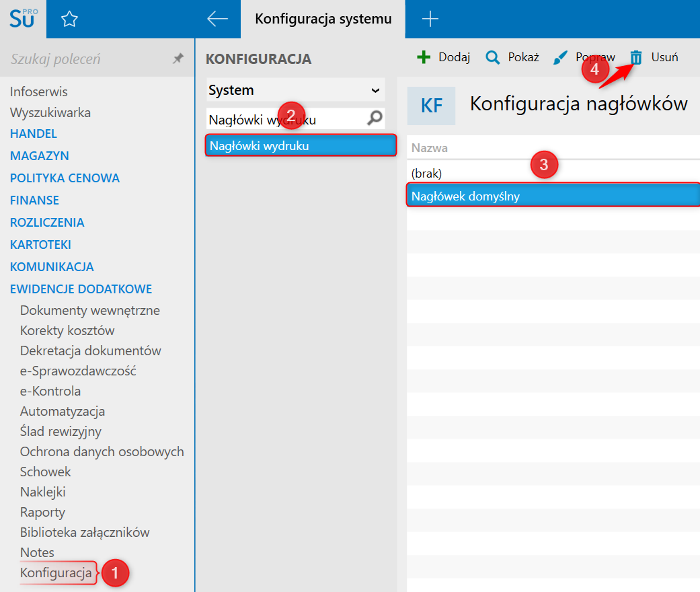Open Korekty kosztów
The height and width of the screenshot is (592, 700).
[67, 330]
